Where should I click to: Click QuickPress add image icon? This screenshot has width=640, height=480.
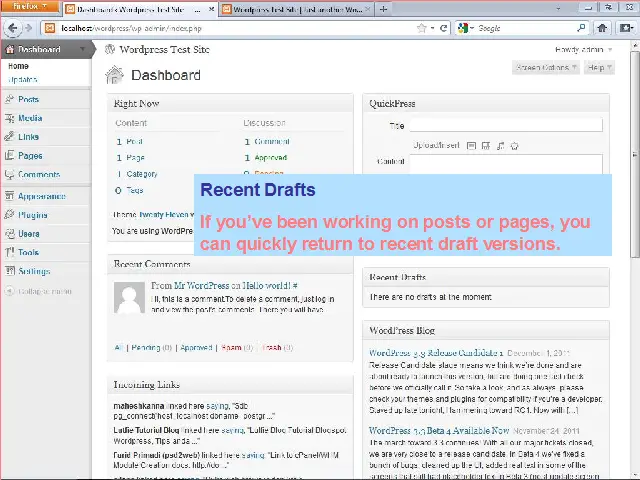click(x=471, y=146)
